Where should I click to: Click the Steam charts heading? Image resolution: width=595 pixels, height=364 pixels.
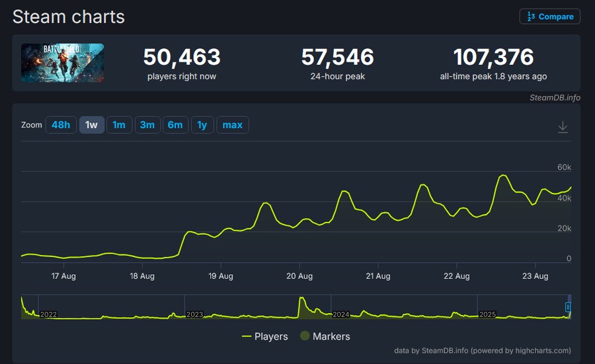pos(69,17)
